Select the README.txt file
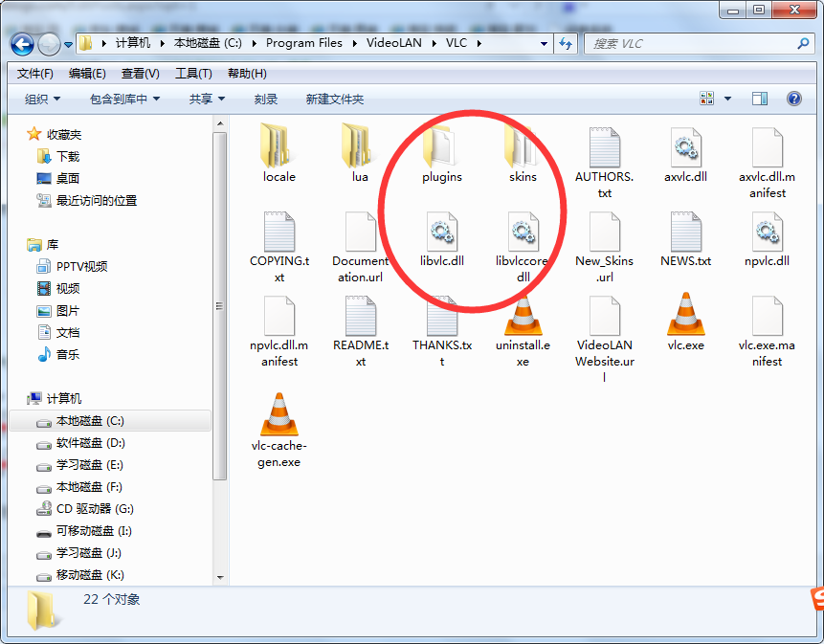The height and width of the screenshot is (644, 824). click(361, 331)
